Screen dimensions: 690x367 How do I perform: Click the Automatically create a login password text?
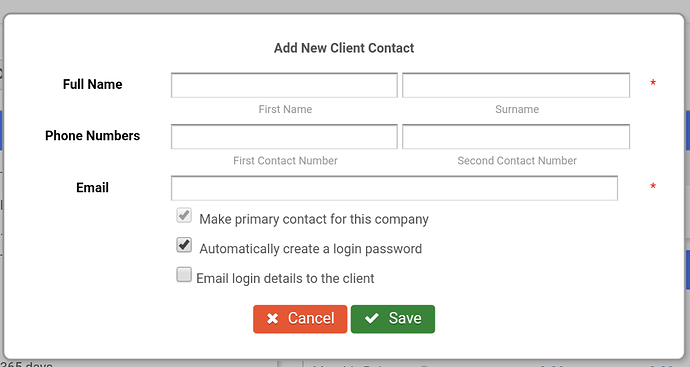(x=311, y=249)
